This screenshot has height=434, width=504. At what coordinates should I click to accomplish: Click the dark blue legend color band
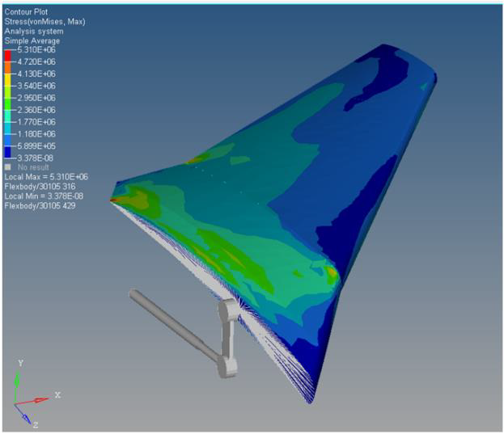(x=8, y=151)
